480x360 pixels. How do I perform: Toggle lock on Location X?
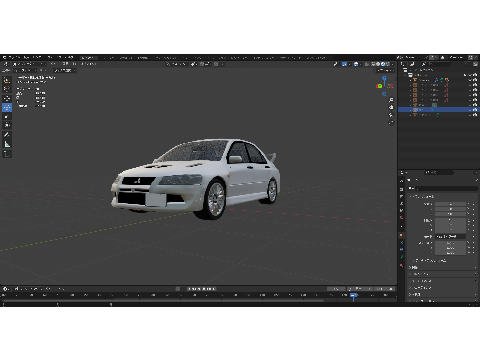coord(469,204)
